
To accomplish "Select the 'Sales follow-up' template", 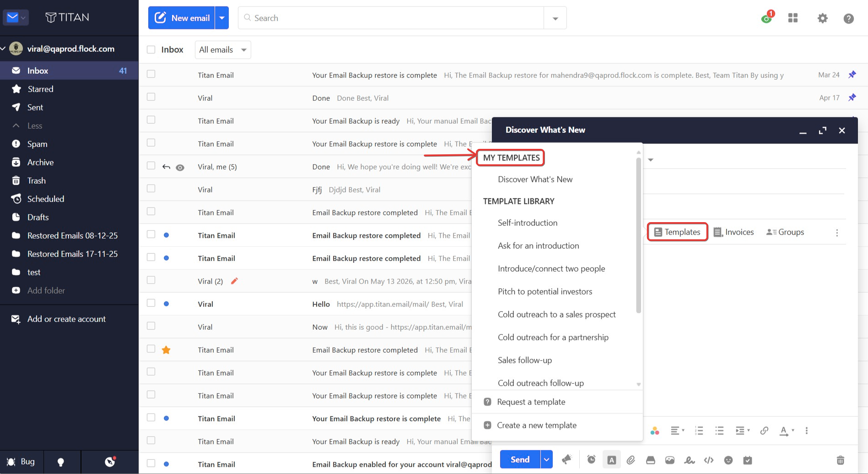I will 525,360.
